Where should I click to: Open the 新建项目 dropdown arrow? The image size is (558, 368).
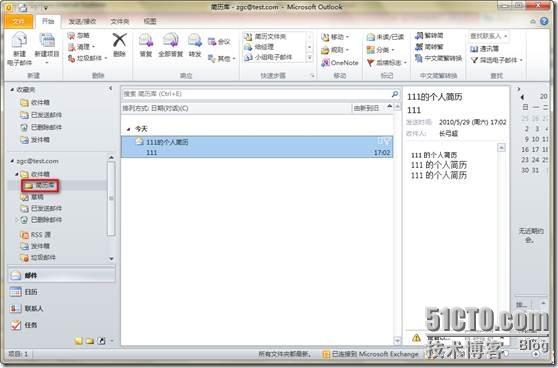(47, 63)
